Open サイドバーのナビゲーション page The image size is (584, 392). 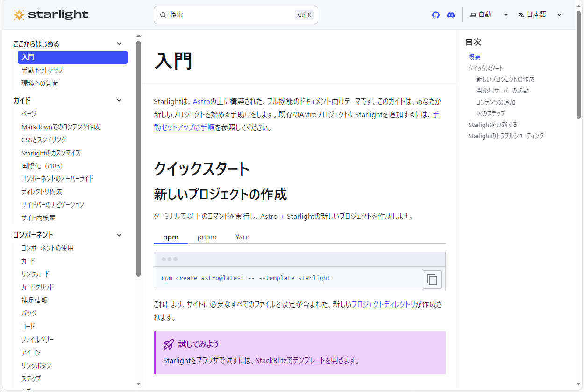(53, 205)
